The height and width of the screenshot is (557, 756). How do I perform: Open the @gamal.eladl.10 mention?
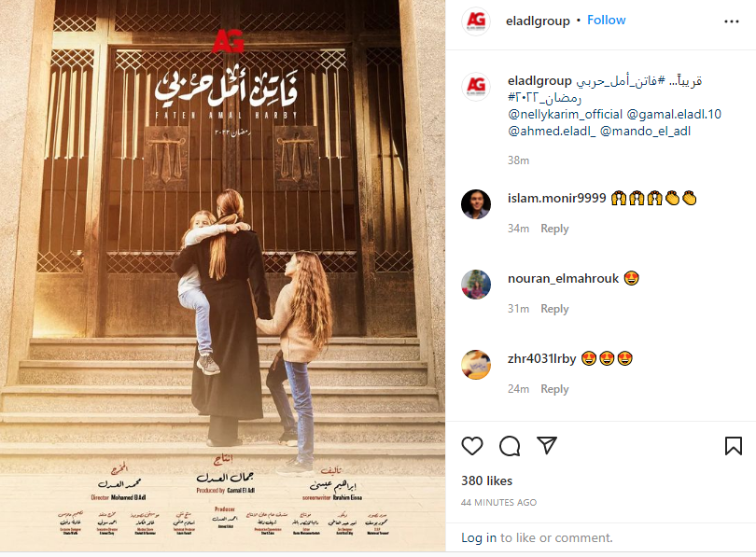[674, 114]
